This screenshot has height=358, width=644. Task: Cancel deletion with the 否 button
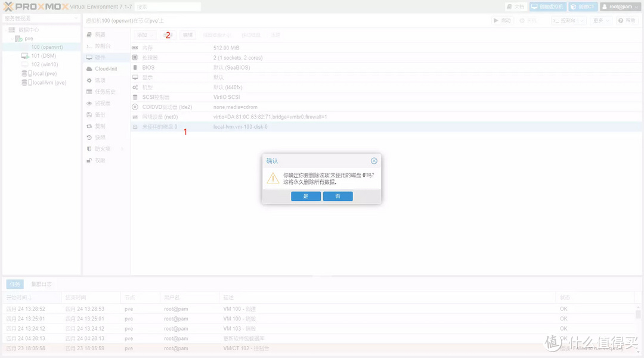pyautogui.click(x=338, y=196)
